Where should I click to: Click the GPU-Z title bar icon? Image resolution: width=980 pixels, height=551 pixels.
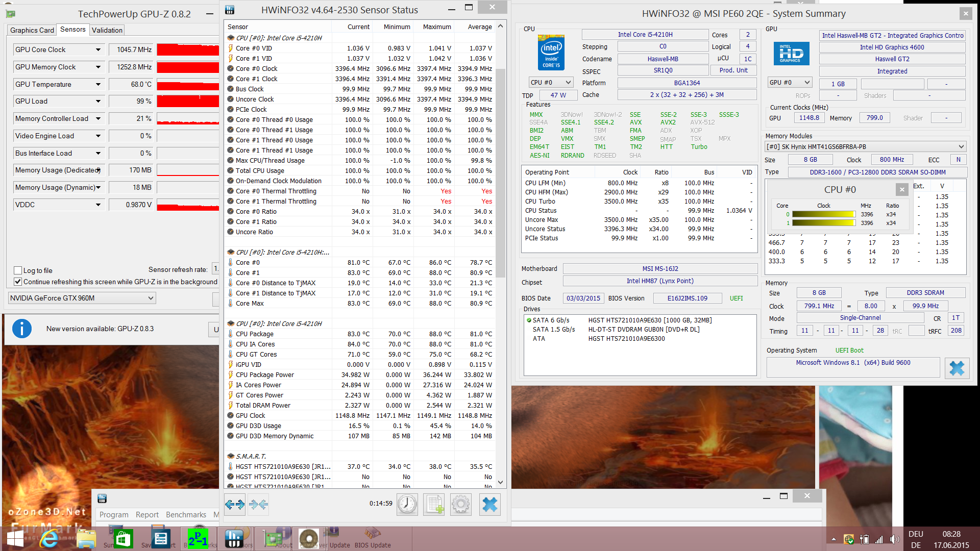[10, 14]
